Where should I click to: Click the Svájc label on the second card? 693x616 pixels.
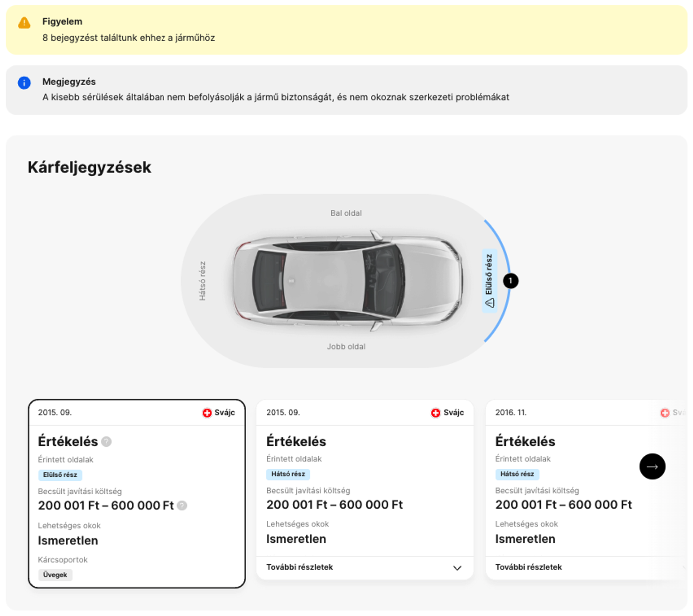tap(454, 412)
